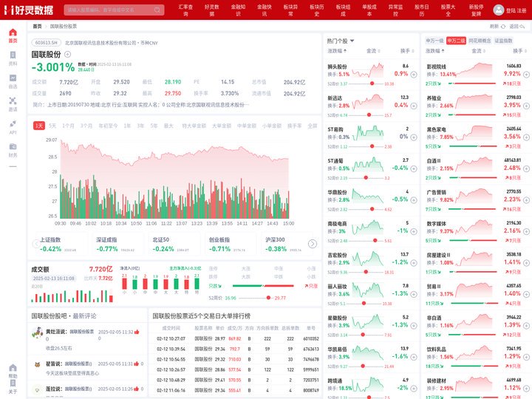Image resolution: width=532 pixels, height=399 pixels.
Task: Click the 好灵数据 logo
Action: [29, 10]
